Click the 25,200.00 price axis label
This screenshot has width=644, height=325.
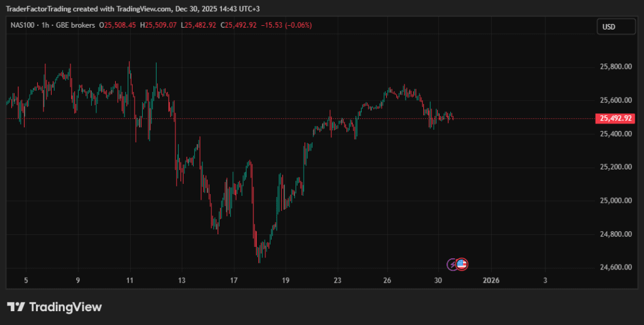tap(616, 167)
